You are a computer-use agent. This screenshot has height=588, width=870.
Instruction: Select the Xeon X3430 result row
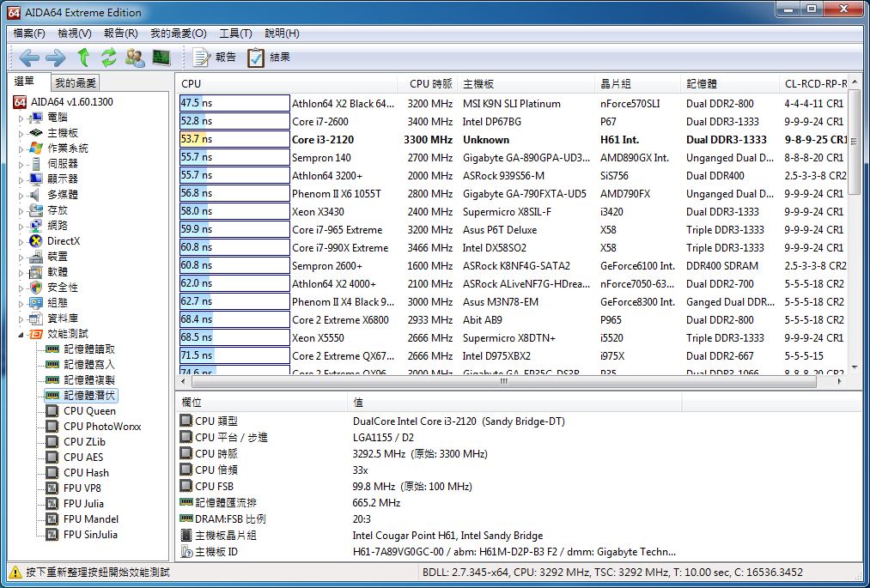point(512,211)
